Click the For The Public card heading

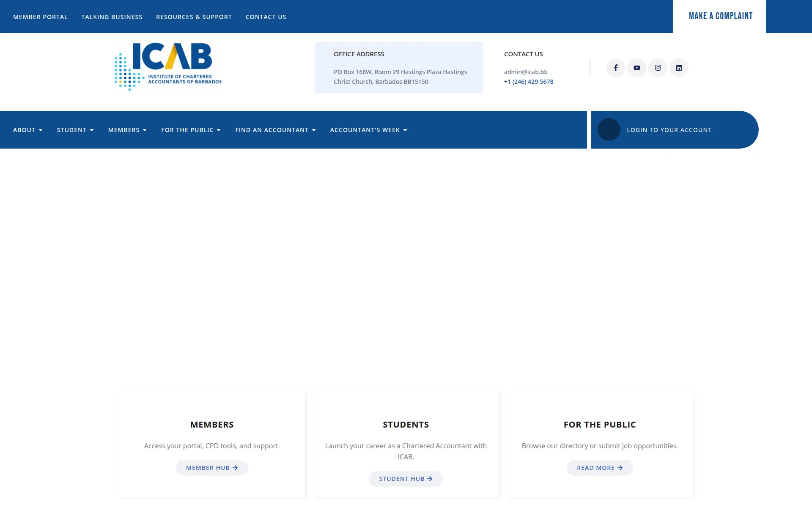[x=600, y=425]
